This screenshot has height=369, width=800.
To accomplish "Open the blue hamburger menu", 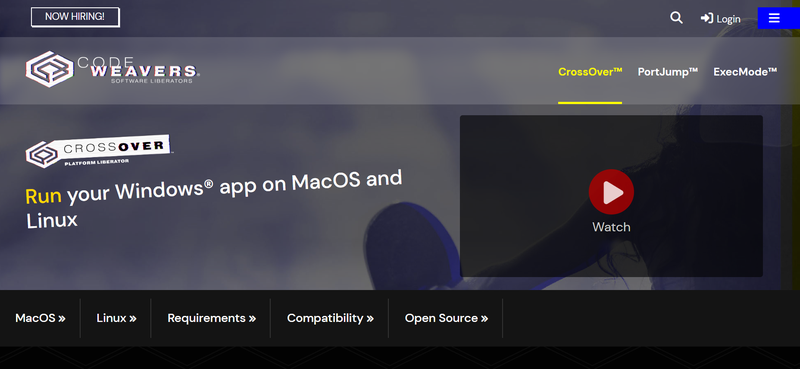I will point(779,18).
